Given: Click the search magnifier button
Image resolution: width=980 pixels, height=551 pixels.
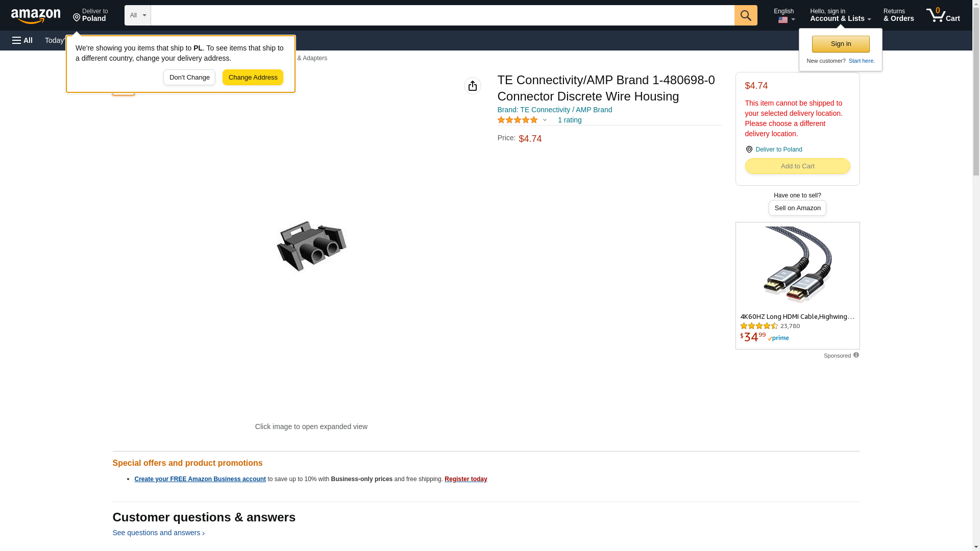Looking at the screenshot, I should tap(746, 15).
